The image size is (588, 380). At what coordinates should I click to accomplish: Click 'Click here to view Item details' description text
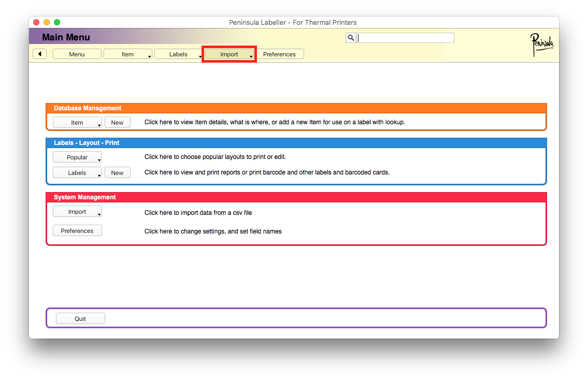[275, 122]
